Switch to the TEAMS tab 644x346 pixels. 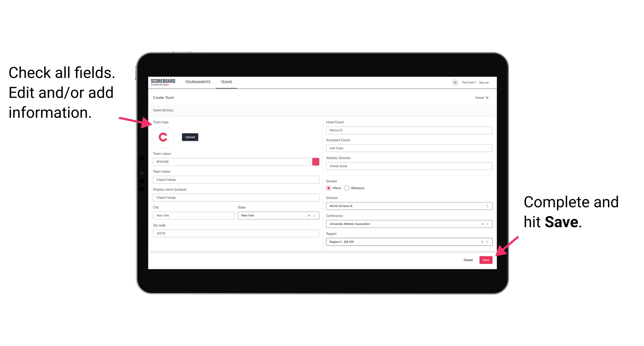tap(226, 82)
